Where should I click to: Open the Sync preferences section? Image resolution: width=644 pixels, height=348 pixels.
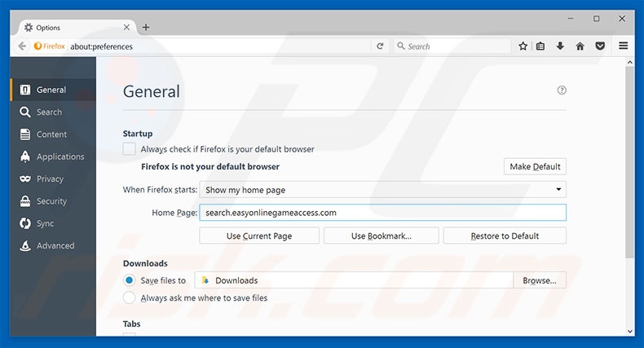click(53, 223)
